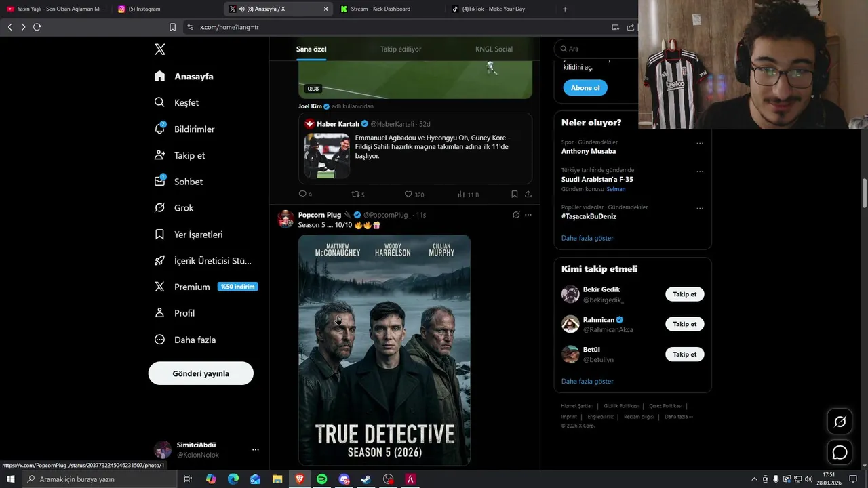Open True Detective poster image

pyautogui.click(x=384, y=350)
